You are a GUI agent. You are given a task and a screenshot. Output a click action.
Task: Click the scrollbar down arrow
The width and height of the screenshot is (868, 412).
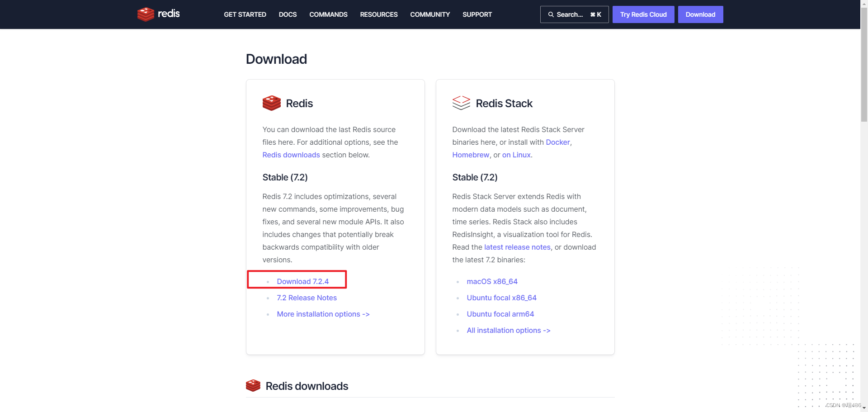pyautogui.click(x=864, y=408)
